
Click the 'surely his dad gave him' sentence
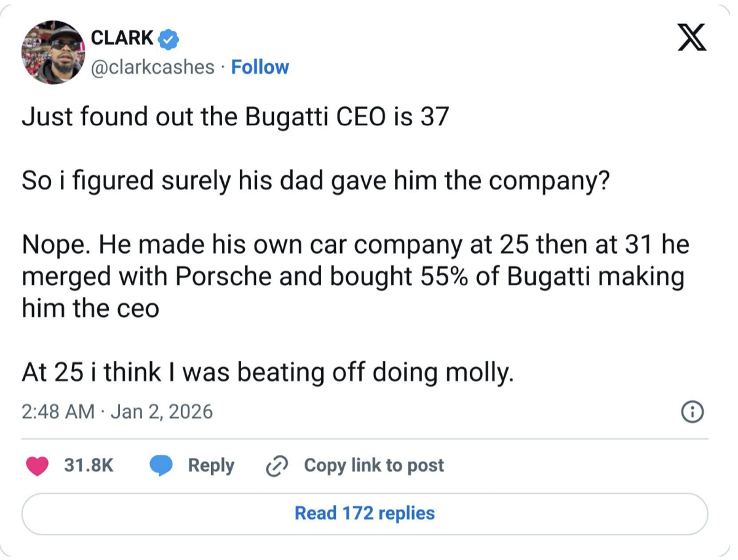point(314,181)
